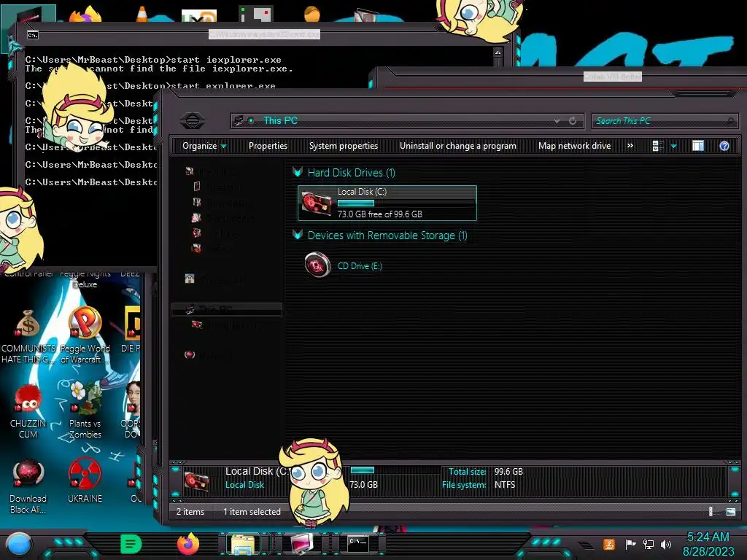Click the details pane Local Disk icon
The width and height of the screenshot is (747, 560).
[196, 480]
